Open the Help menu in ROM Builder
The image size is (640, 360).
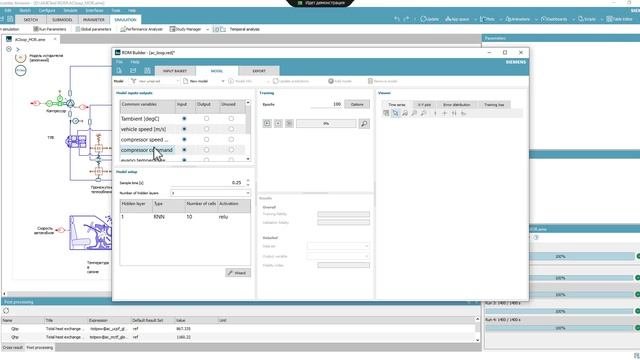[135, 62]
